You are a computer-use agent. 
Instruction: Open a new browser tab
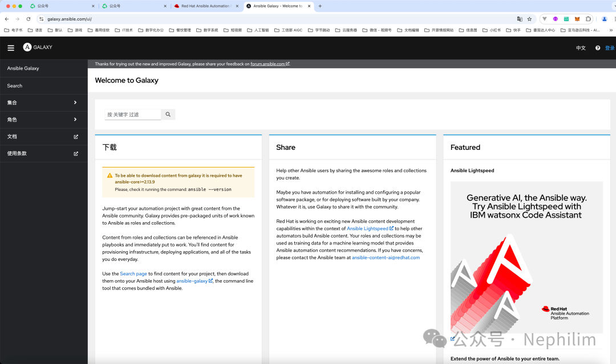point(320,6)
